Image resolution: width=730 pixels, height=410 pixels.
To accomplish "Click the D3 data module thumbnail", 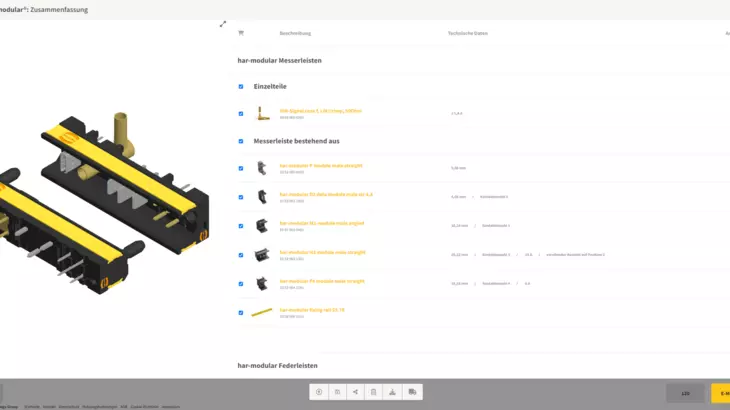I will [x=262, y=197].
